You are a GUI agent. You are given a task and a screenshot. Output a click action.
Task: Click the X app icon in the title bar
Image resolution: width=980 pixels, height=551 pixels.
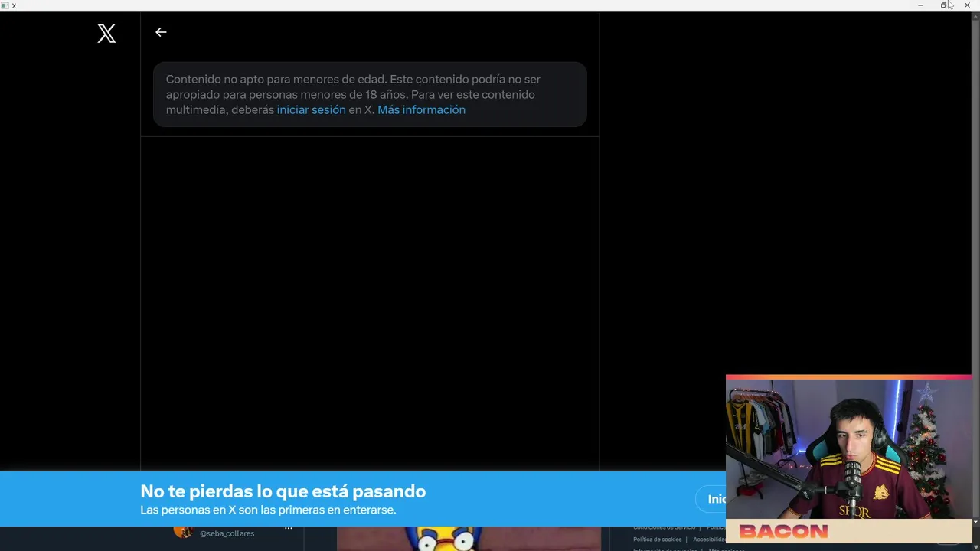[x=5, y=5]
